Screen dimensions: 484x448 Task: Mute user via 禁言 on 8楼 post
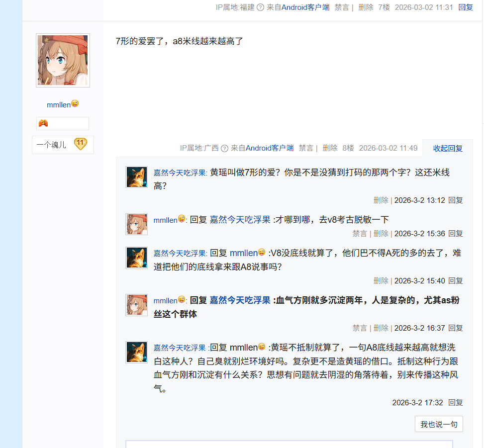coord(306,148)
